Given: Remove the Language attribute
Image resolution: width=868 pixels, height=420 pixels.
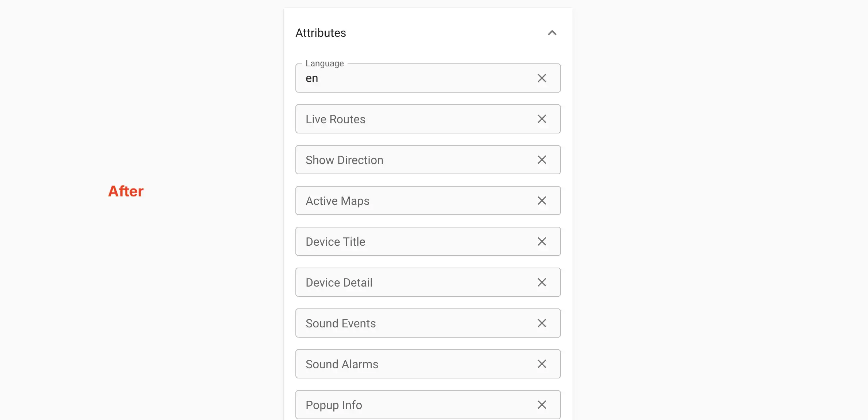Looking at the screenshot, I should pos(542,78).
